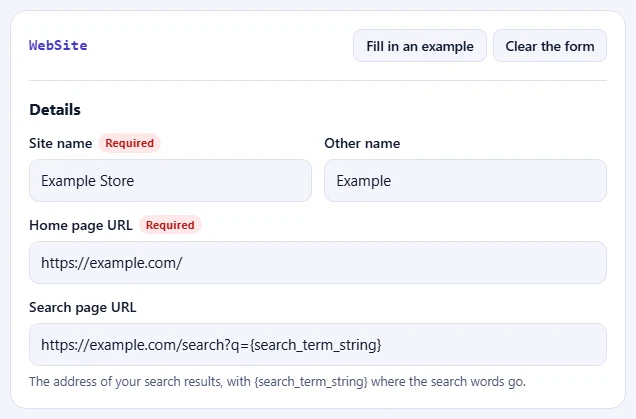Click the Details section heading
636x419 pixels.
tap(55, 110)
